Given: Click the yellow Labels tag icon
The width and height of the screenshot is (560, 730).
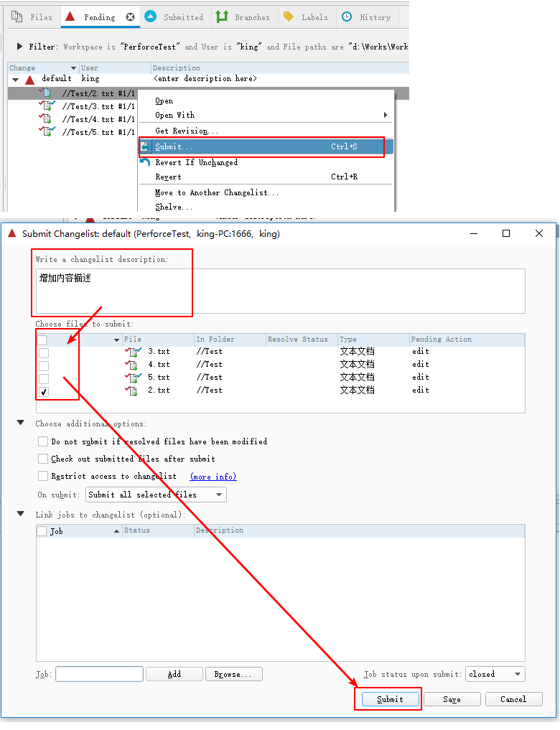Looking at the screenshot, I should coord(288,17).
